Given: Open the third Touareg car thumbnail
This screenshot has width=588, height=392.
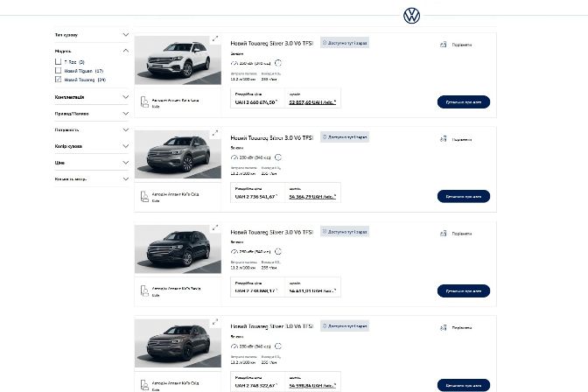Looking at the screenshot, I should 178,248.
